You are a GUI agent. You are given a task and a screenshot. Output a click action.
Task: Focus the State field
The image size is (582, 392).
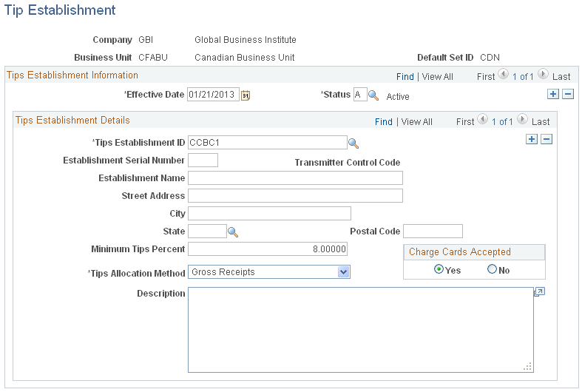(207, 232)
